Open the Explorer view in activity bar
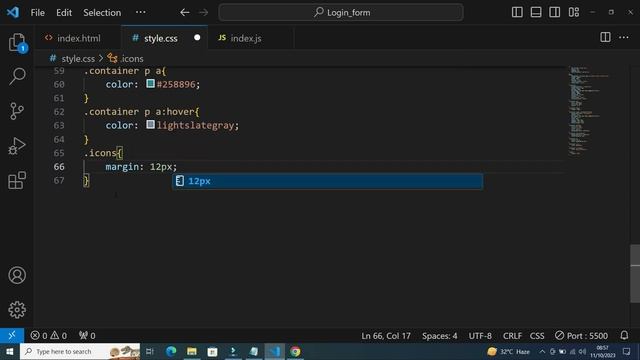640x360 pixels. click(17, 42)
